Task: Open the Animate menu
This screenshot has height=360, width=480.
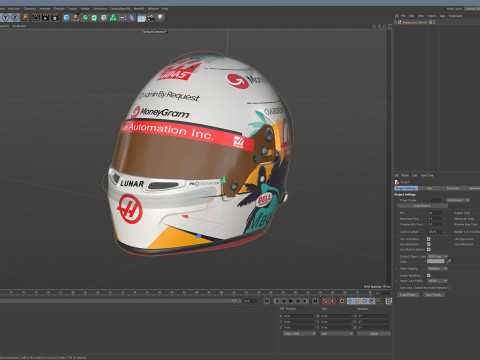Action: [45, 9]
